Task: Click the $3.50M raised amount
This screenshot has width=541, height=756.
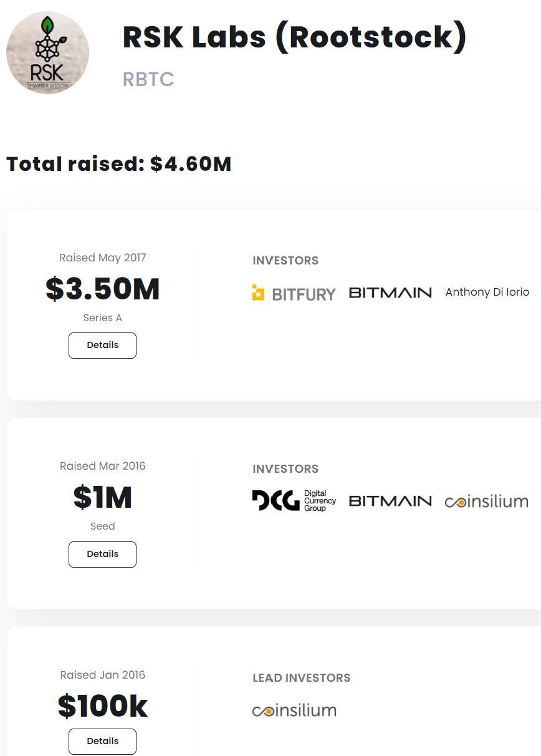Action: coord(103,289)
